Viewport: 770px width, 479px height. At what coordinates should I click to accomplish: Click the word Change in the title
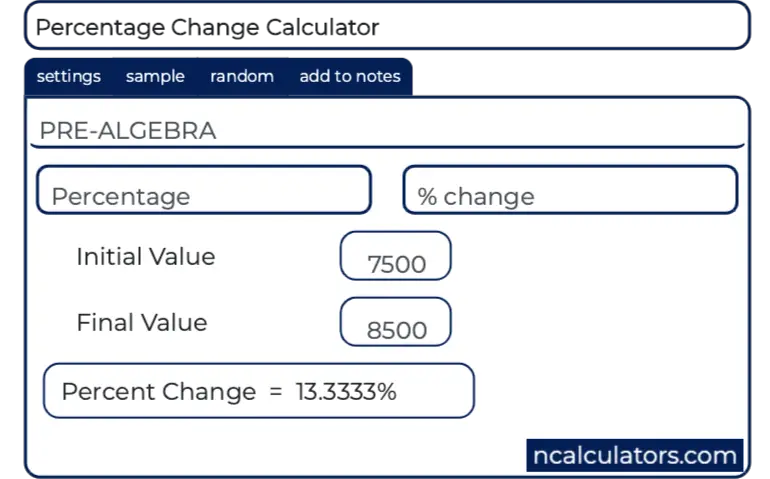215,27
